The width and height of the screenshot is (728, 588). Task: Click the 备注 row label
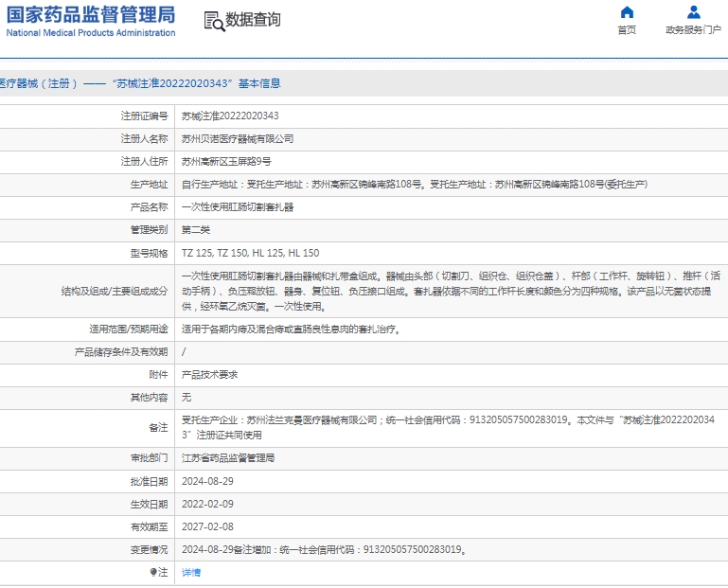(x=158, y=427)
